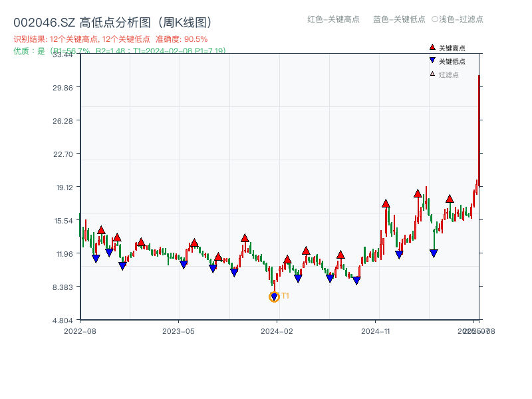Click the latest blue key-low triangle marker
This screenshot has width=532, height=399.
[434, 253]
